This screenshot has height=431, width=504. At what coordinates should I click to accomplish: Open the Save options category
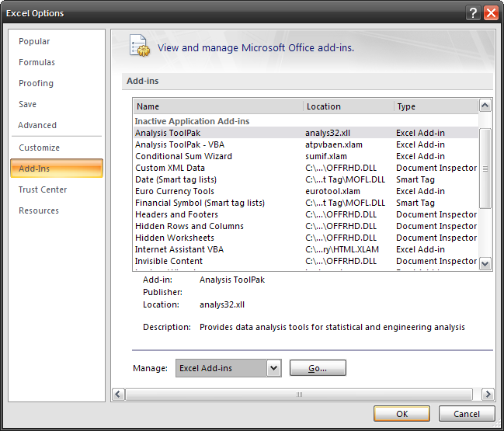click(27, 104)
